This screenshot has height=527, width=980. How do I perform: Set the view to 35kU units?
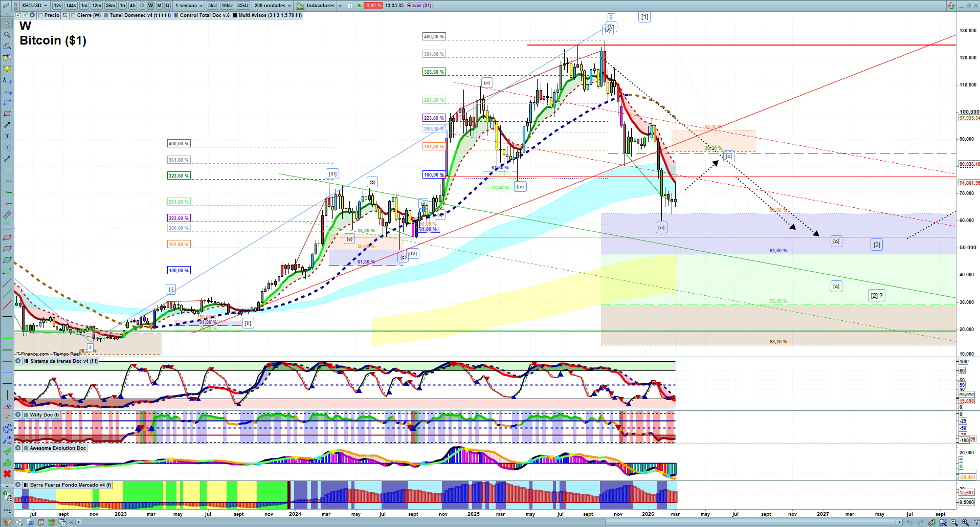click(243, 6)
